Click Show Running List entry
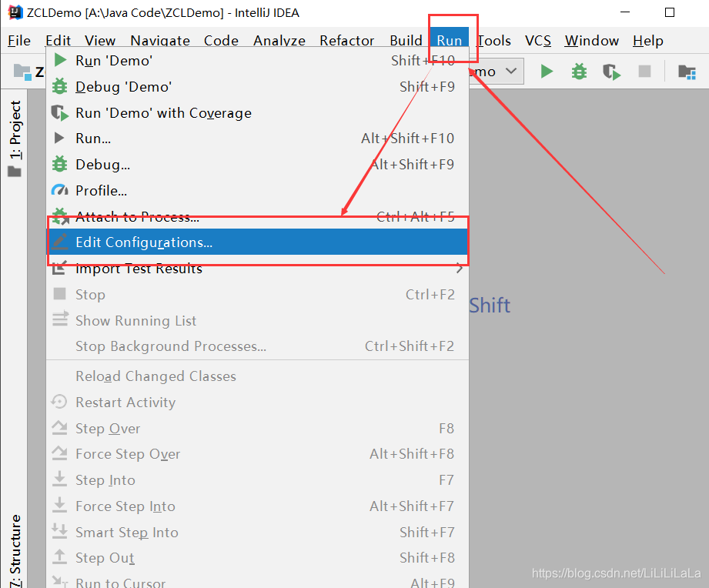The width and height of the screenshot is (709, 588). coord(257,320)
